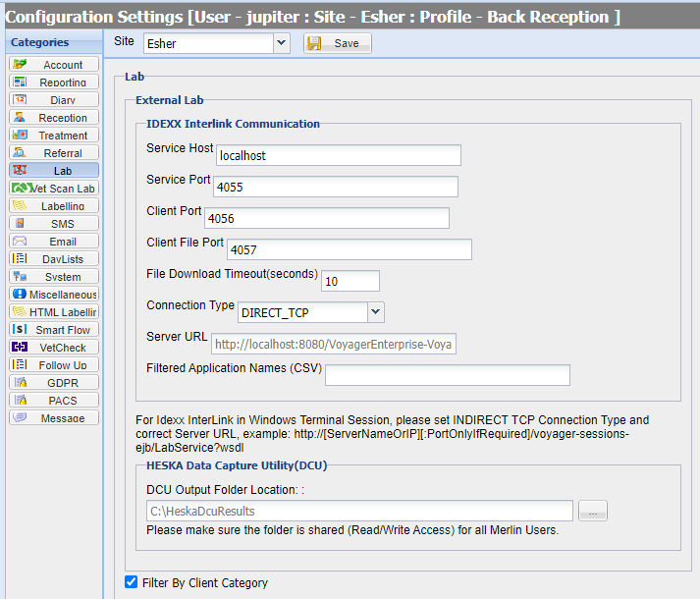
Task: Click the Site Esher combo field
Action: (208, 43)
